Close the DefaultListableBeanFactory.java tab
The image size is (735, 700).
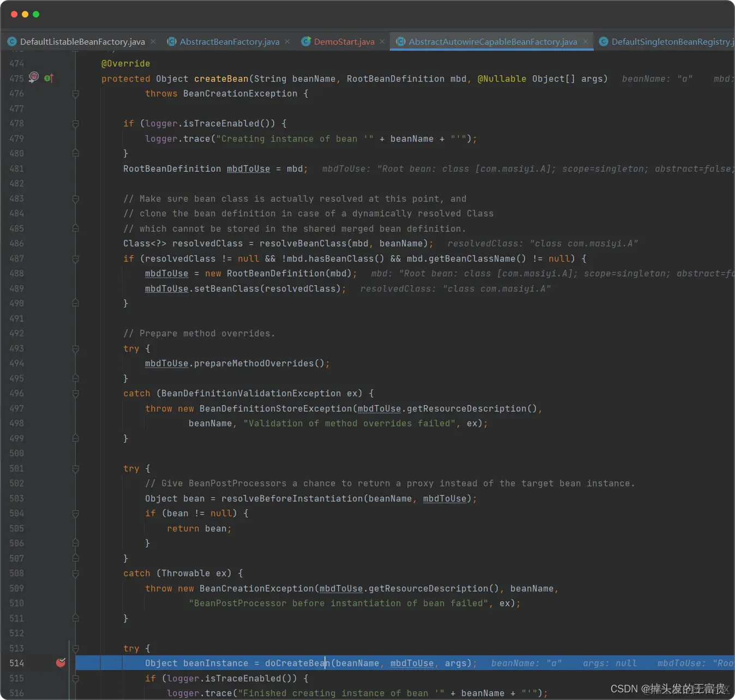tap(153, 41)
